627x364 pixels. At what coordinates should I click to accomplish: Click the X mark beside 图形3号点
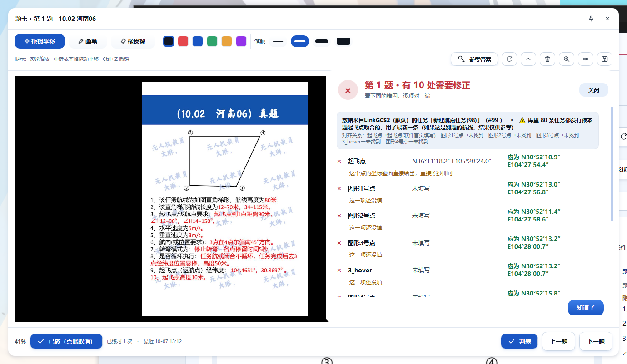339,243
